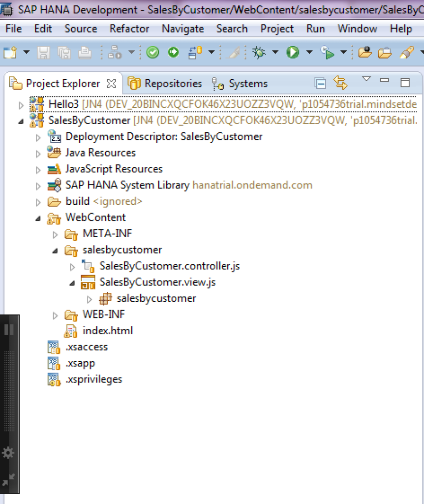Expand Java Resources node

point(38,154)
